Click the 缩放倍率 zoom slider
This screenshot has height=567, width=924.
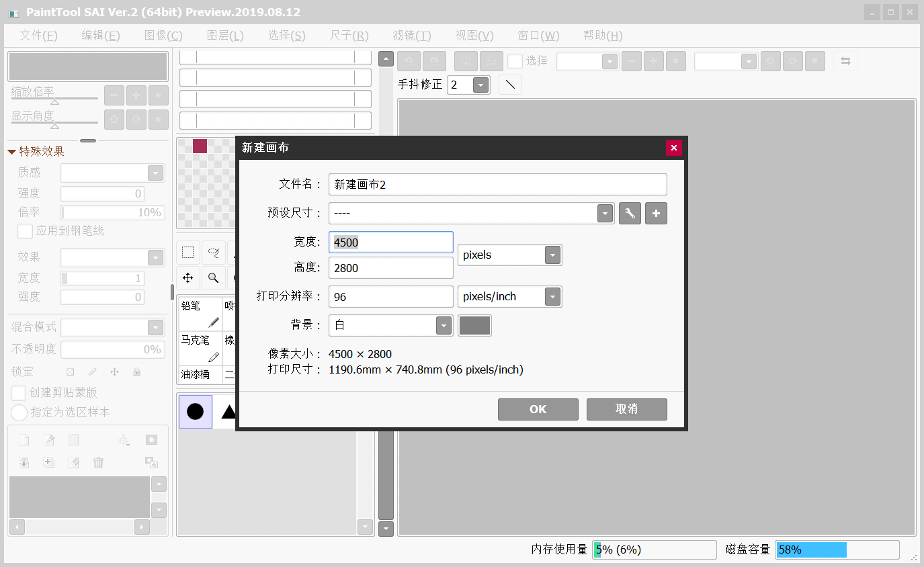click(x=54, y=99)
